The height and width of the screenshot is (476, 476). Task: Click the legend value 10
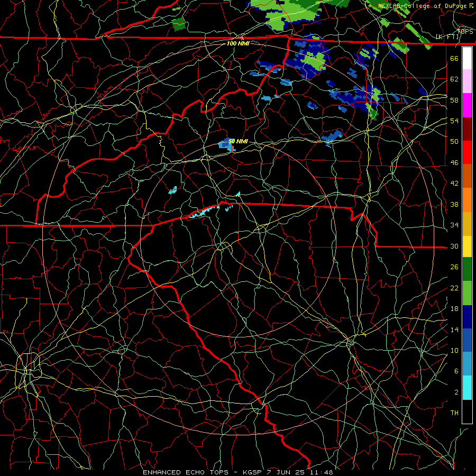[454, 351]
